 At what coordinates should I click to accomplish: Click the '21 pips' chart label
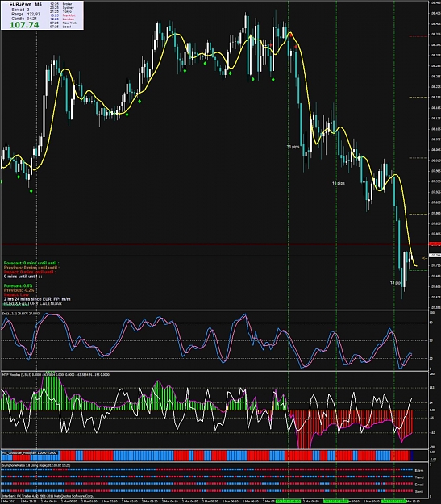click(x=293, y=147)
